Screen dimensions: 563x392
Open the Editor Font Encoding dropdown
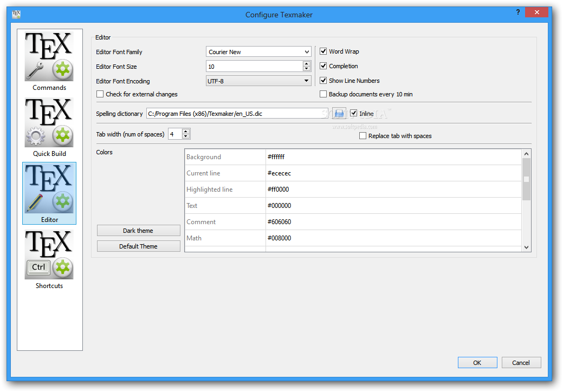[x=258, y=81]
